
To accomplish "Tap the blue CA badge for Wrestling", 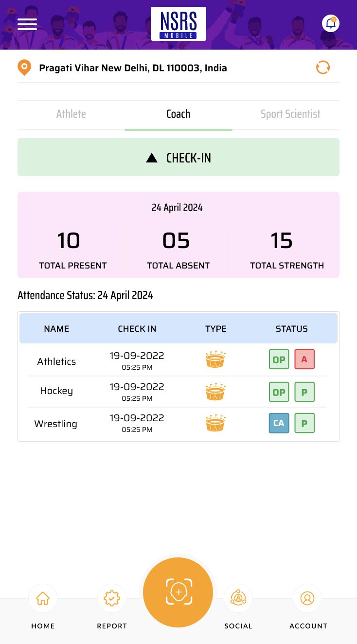I will (279, 423).
